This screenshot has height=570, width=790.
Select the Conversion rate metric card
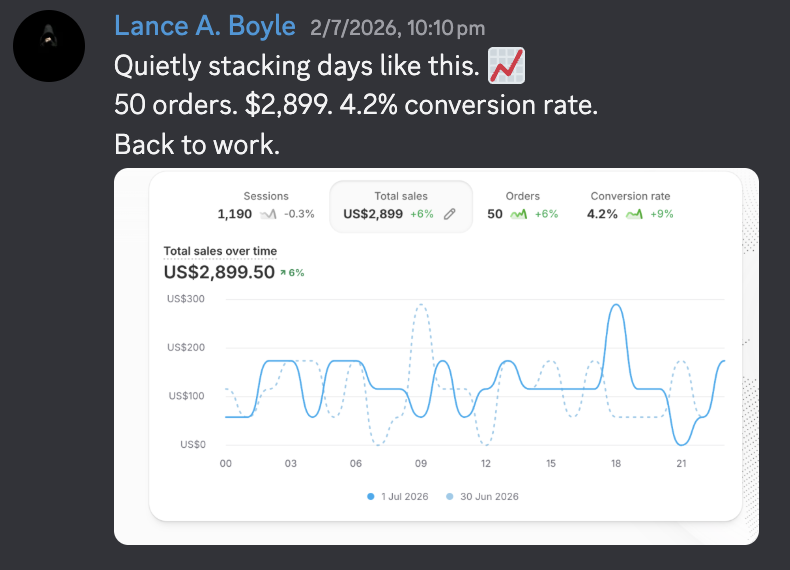click(630, 206)
